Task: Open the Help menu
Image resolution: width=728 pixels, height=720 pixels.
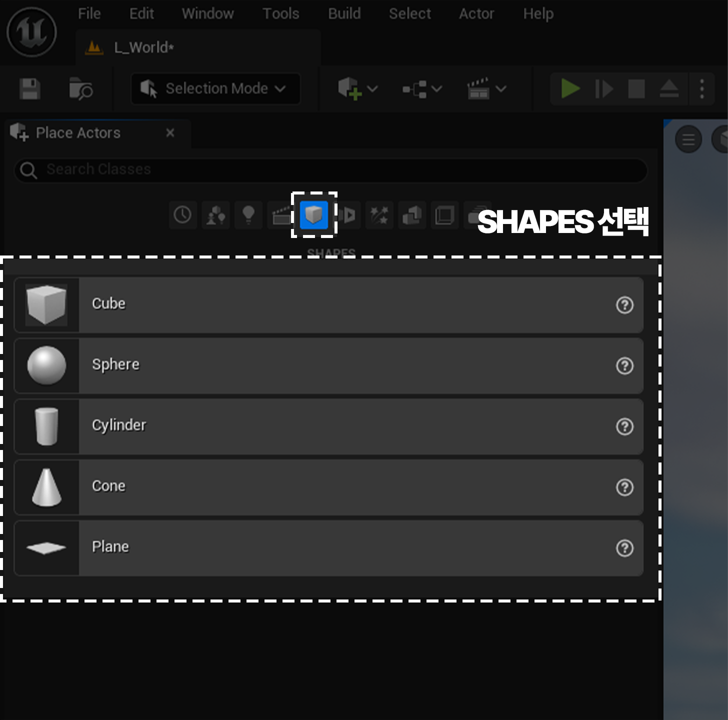Action: (x=538, y=13)
